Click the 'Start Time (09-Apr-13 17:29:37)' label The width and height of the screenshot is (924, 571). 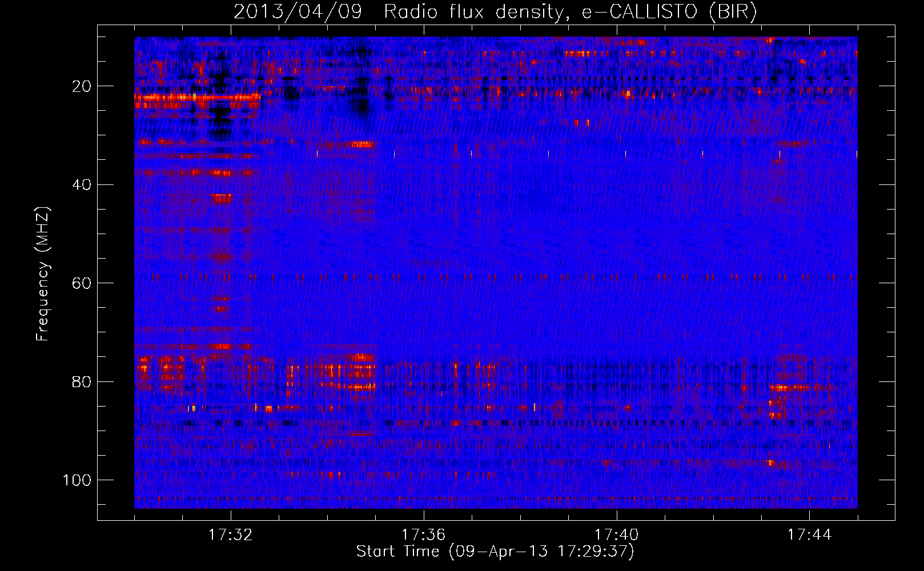pos(495,552)
